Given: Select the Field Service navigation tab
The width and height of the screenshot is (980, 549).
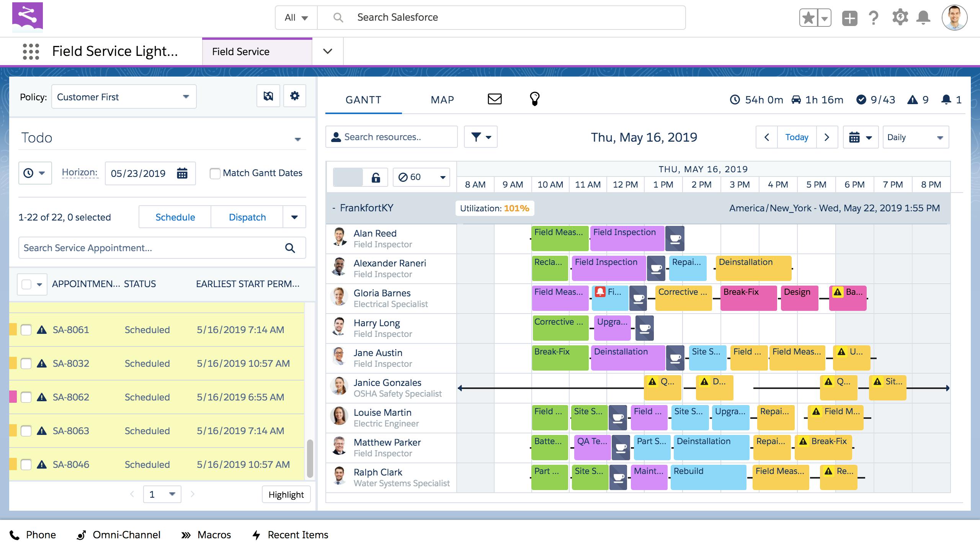Looking at the screenshot, I should (257, 52).
